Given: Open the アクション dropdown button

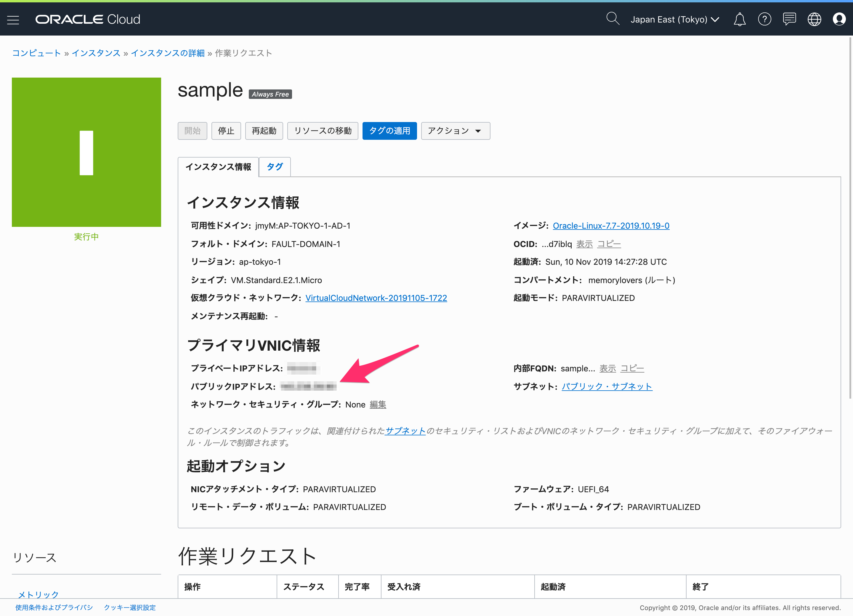Looking at the screenshot, I should tap(455, 131).
